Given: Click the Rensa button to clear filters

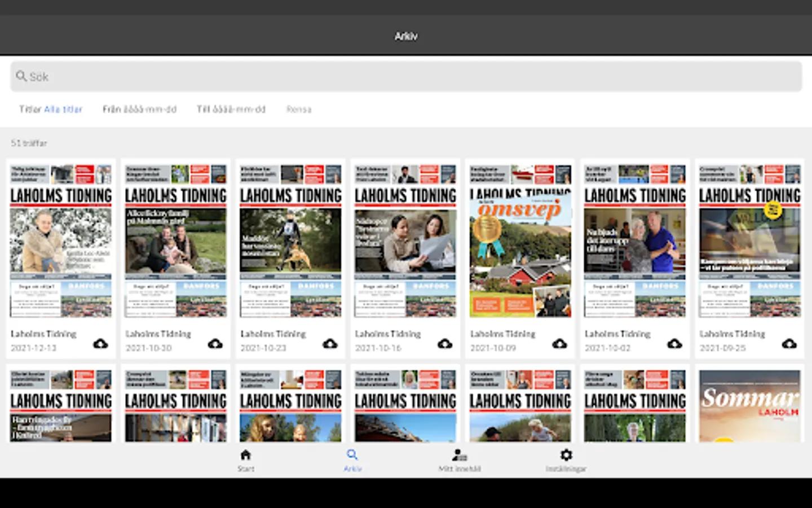Looking at the screenshot, I should (x=299, y=109).
